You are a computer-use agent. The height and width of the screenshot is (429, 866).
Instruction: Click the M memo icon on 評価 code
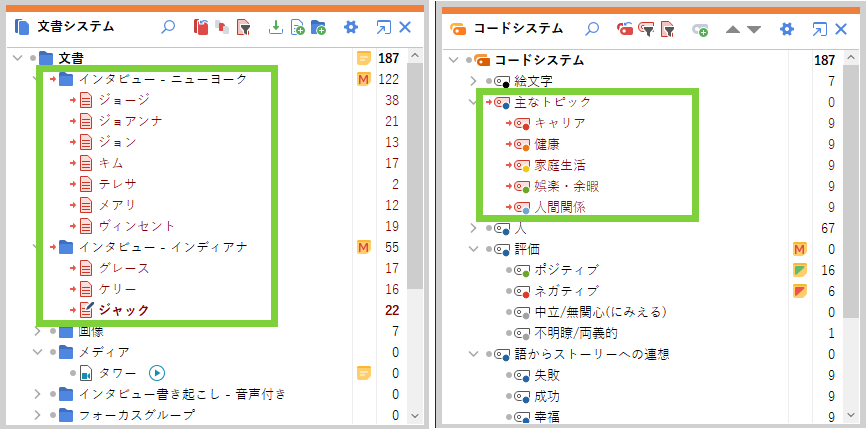point(800,249)
